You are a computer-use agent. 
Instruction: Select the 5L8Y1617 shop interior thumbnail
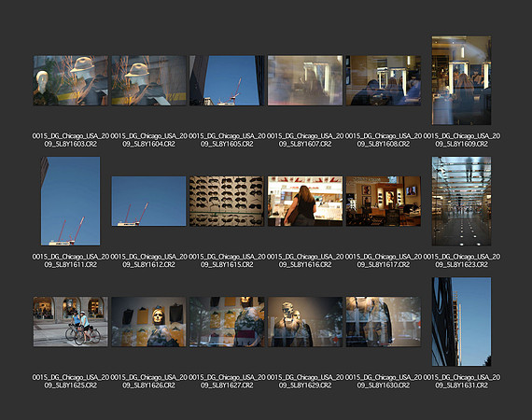(x=384, y=202)
